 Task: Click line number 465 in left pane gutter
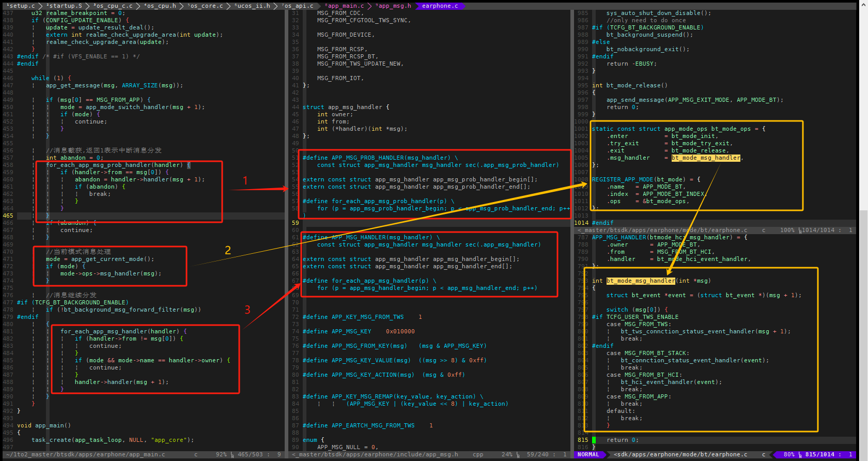coord(8,216)
